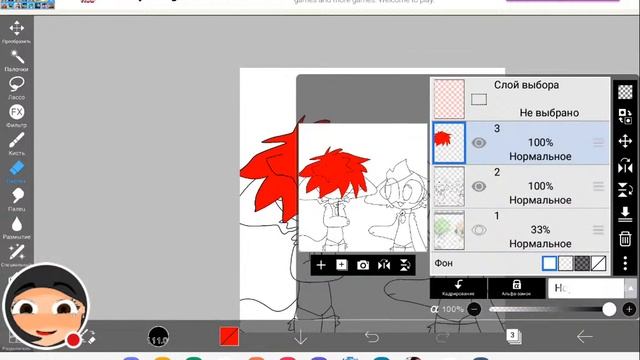Image resolution: width=640 pixels, height=360 pixels.
Task: Flip layer horizontally below canvas preview
Action: [x=384, y=265]
